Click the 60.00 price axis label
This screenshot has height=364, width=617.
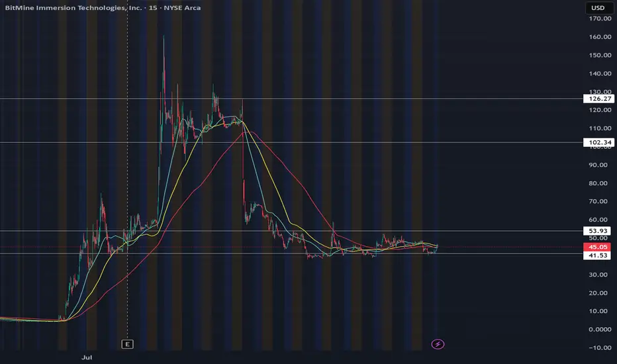(598, 220)
